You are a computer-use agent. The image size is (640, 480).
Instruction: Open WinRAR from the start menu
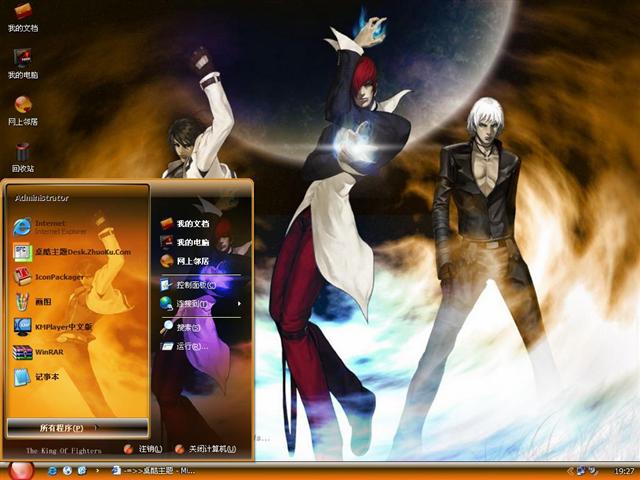coord(38,352)
